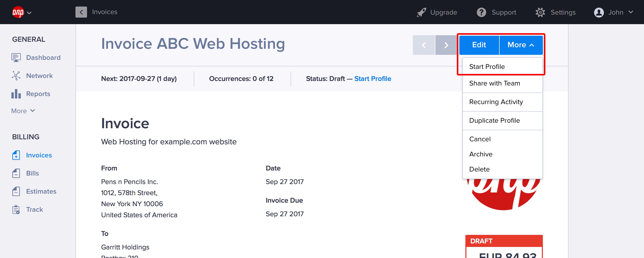Click the Dashboard monitor icon in sidebar

click(16, 58)
